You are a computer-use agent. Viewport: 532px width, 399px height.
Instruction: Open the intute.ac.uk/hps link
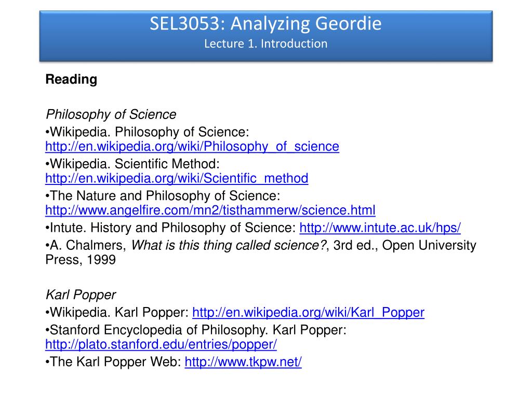point(380,228)
